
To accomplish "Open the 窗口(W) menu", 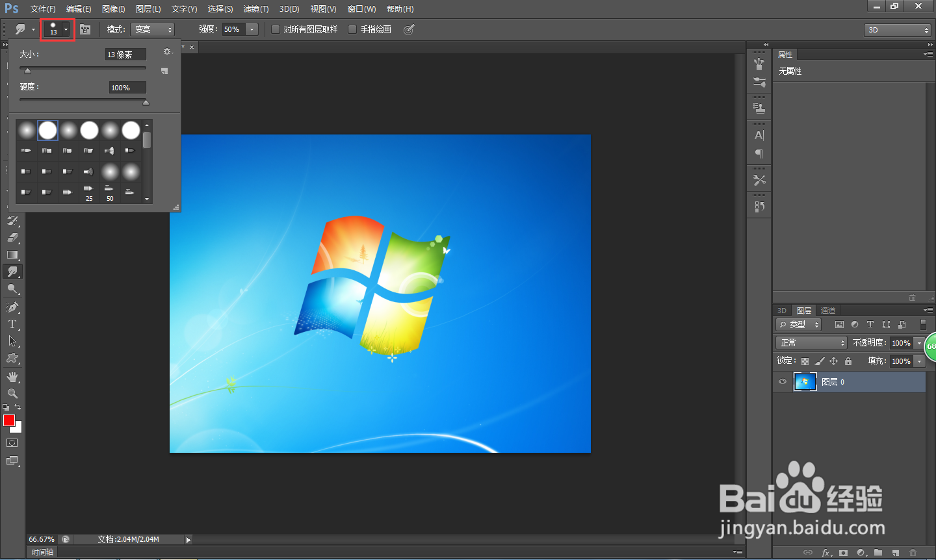I will pyautogui.click(x=362, y=9).
